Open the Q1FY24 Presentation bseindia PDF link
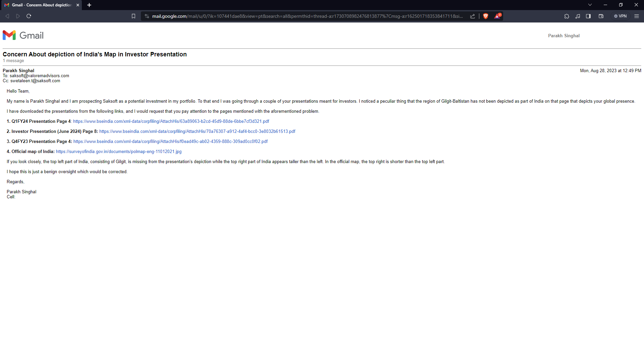The image size is (644, 349). [171, 121]
